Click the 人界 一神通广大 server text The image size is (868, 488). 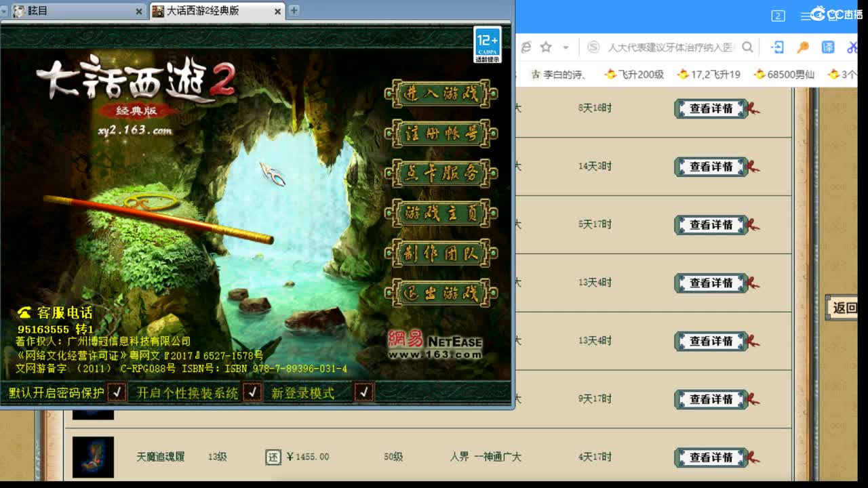click(486, 457)
